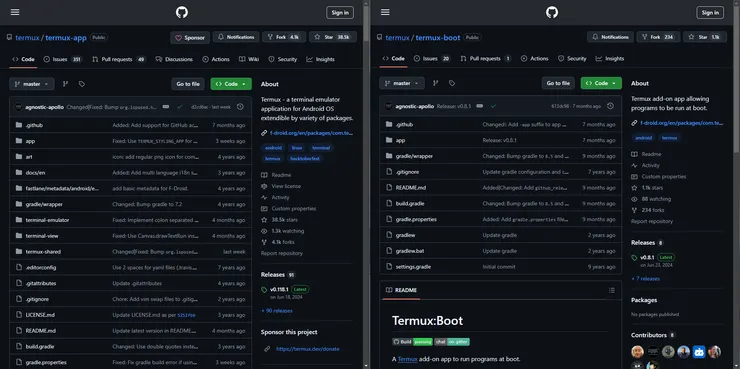Screen dimensions: 740x369
Task: Open Issues tab in termux-app
Action: [63, 59]
